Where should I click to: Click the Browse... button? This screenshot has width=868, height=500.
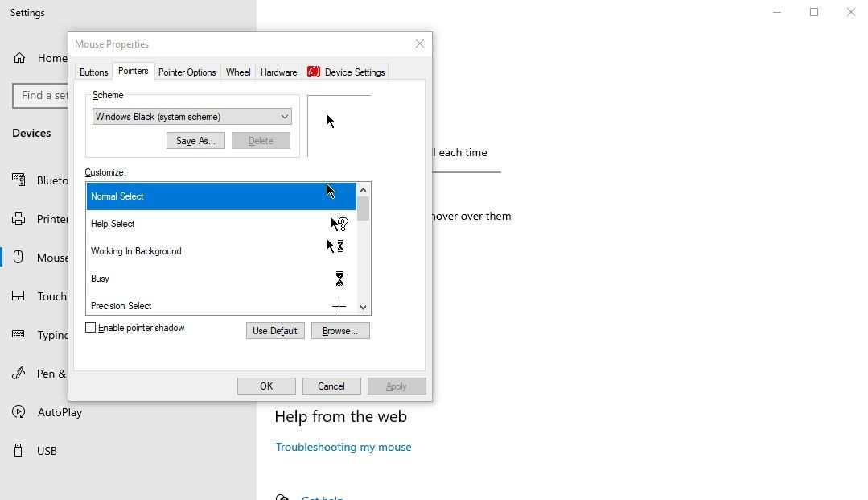point(340,331)
